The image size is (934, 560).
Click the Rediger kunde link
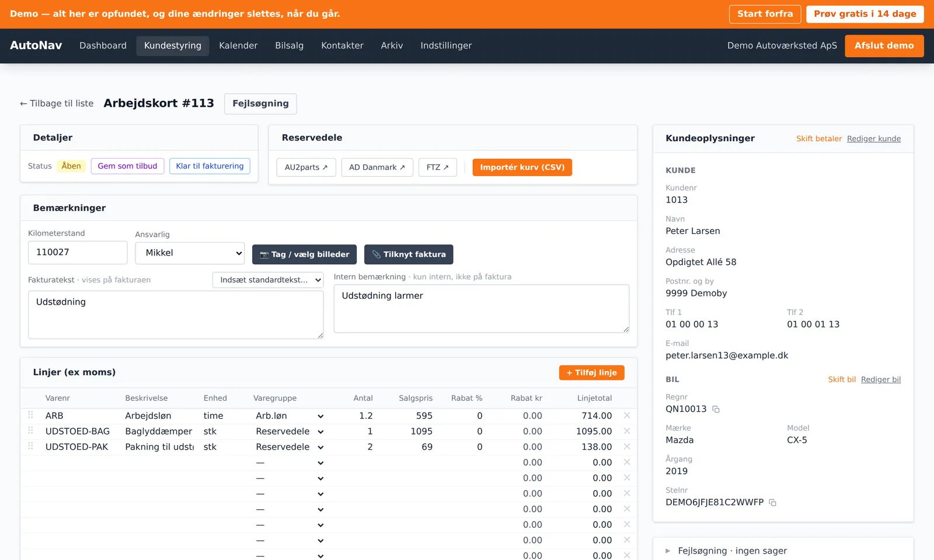pyautogui.click(x=874, y=139)
